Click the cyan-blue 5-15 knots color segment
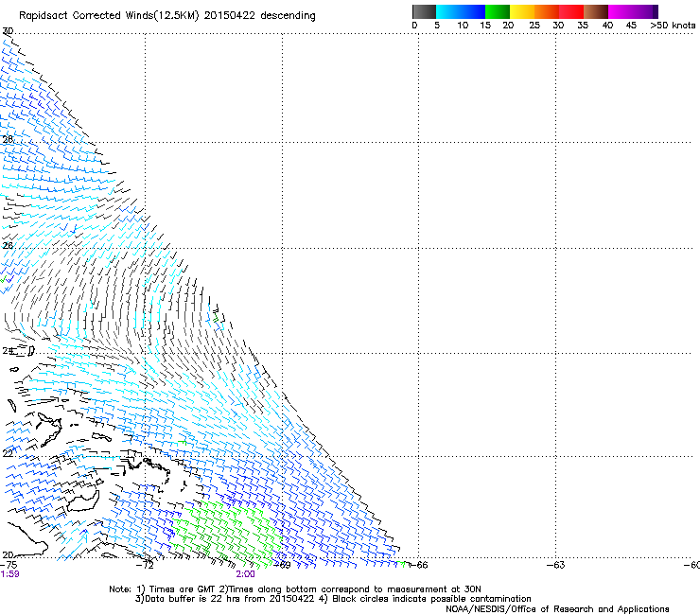The height and width of the screenshot is (615, 700). (461, 11)
